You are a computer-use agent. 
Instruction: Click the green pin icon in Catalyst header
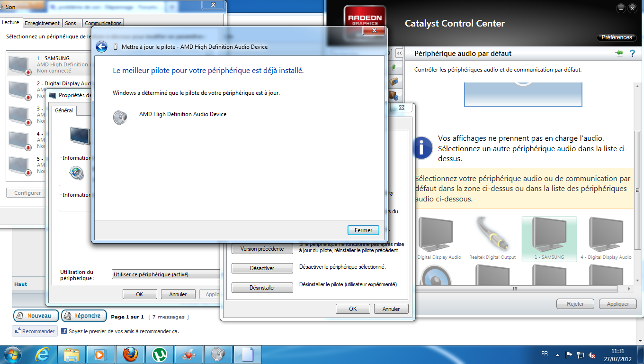pyautogui.click(x=619, y=53)
